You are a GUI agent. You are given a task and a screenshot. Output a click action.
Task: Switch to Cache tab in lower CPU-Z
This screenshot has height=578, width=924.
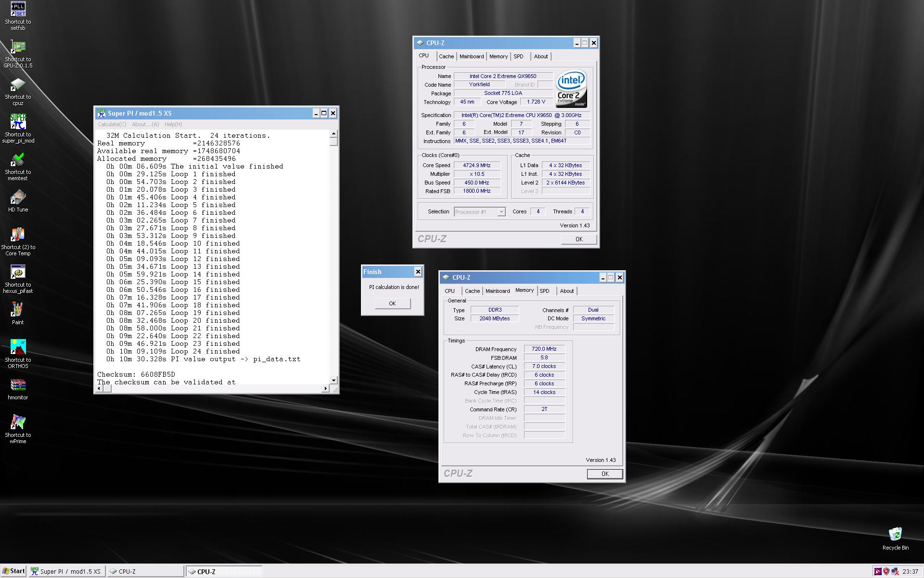pyautogui.click(x=472, y=291)
